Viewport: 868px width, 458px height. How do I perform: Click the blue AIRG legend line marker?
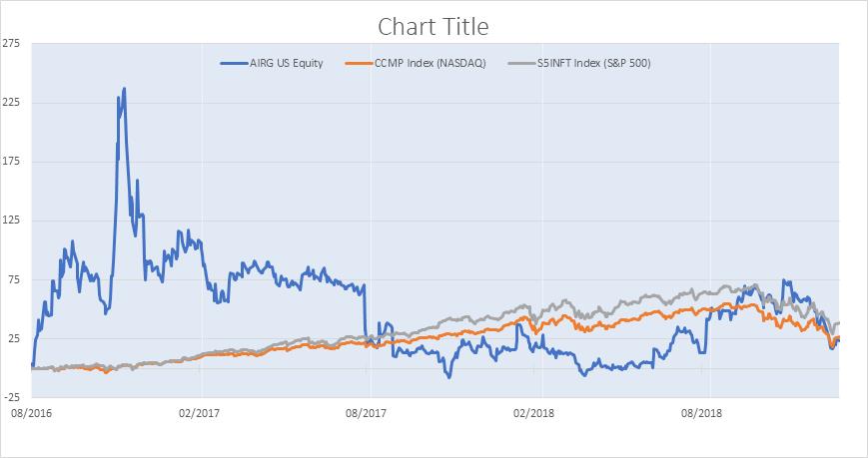click(x=234, y=64)
